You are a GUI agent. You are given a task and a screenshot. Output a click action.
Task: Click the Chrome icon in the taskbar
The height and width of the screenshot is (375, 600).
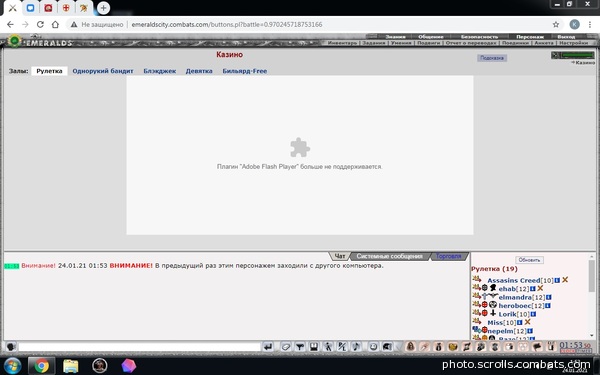point(41,365)
